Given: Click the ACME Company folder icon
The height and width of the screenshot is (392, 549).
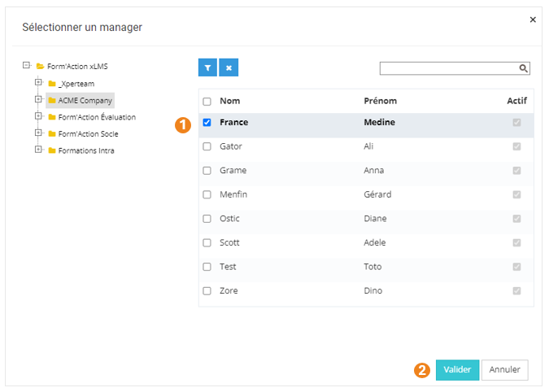Looking at the screenshot, I should pos(52,100).
